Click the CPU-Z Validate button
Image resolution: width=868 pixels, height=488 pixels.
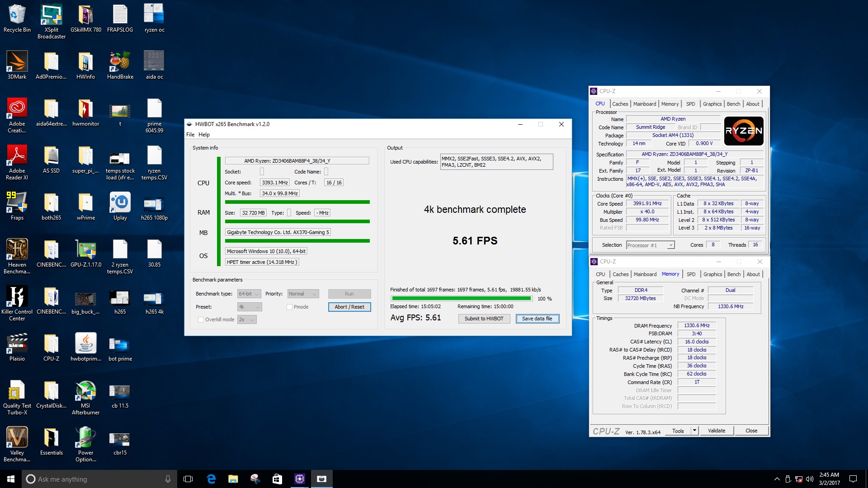[716, 431]
